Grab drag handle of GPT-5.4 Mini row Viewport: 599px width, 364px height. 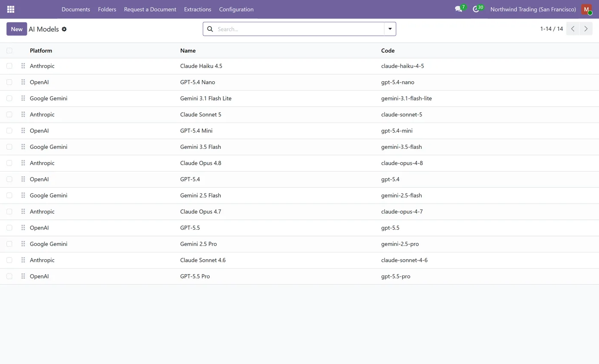(23, 131)
